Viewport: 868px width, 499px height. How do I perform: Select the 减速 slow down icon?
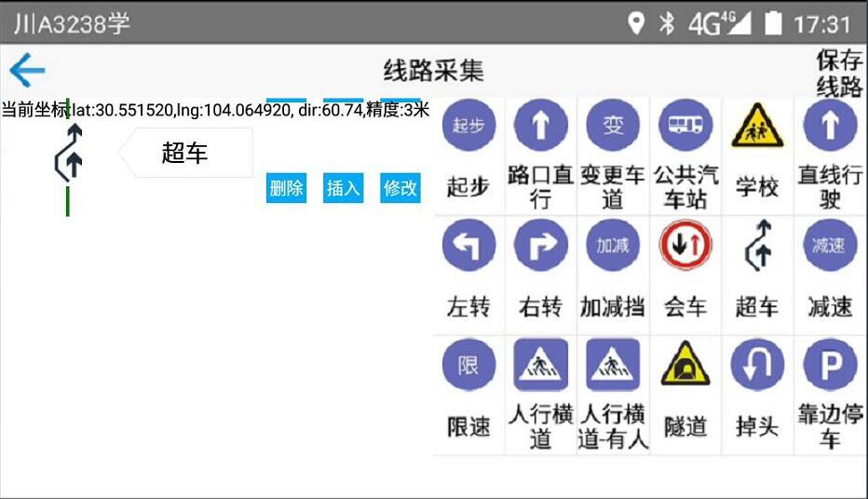coord(830,246)
